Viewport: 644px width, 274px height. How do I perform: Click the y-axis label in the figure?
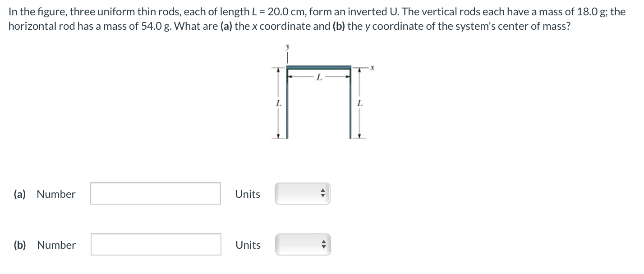tap(287, 46)
